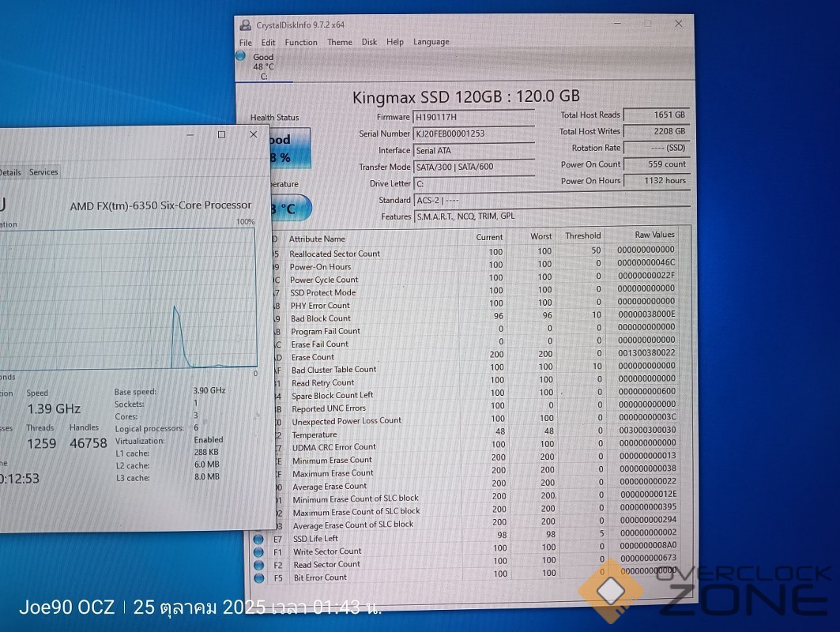Open the File menu in CrystalDiskInfo
This screenshot has height=632, width=840.
click(246, 43)
